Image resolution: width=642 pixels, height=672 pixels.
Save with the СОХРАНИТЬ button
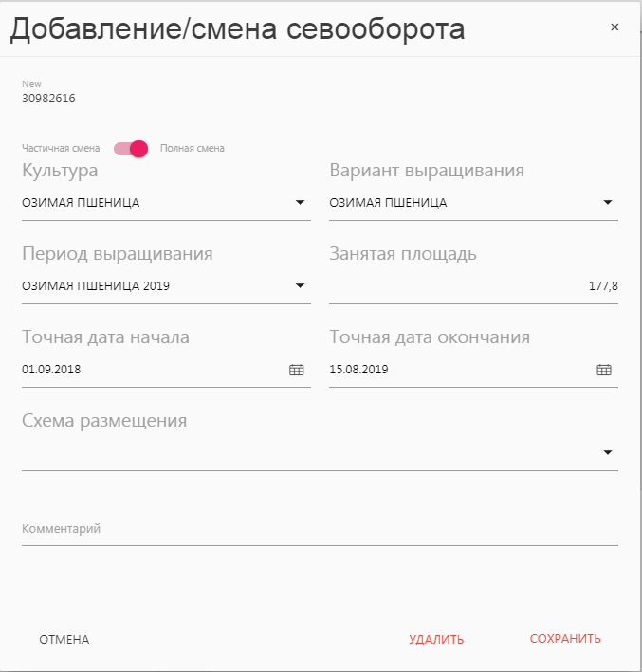[565, 639]
